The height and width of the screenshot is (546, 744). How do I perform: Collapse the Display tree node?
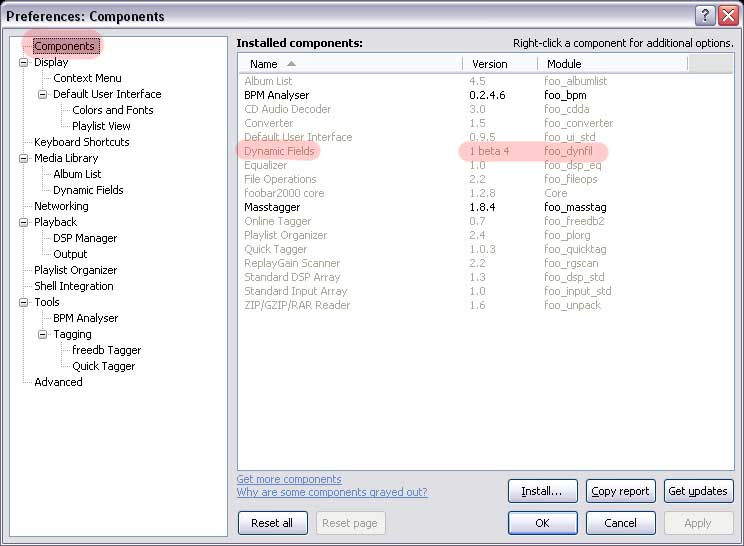click(x=23, y=62)
